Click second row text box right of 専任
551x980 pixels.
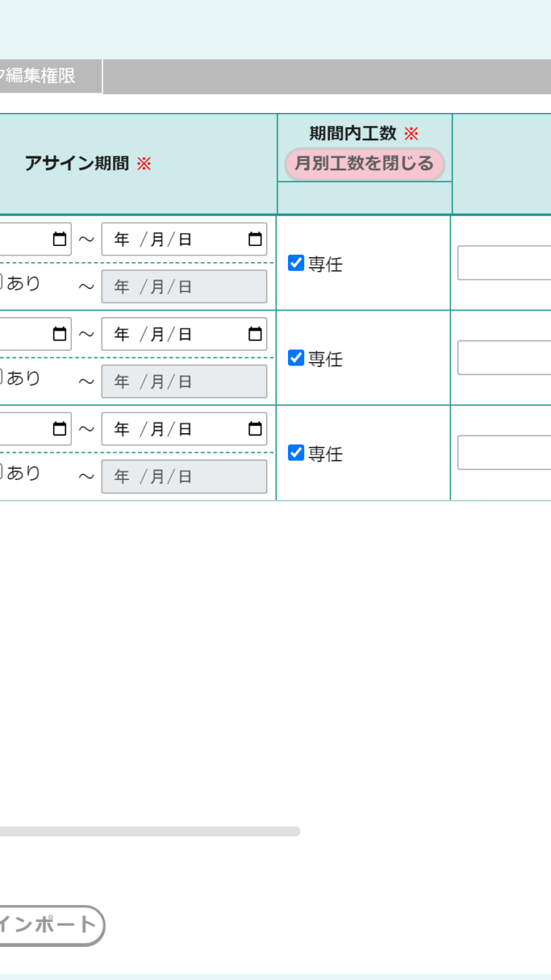[504, 357]
